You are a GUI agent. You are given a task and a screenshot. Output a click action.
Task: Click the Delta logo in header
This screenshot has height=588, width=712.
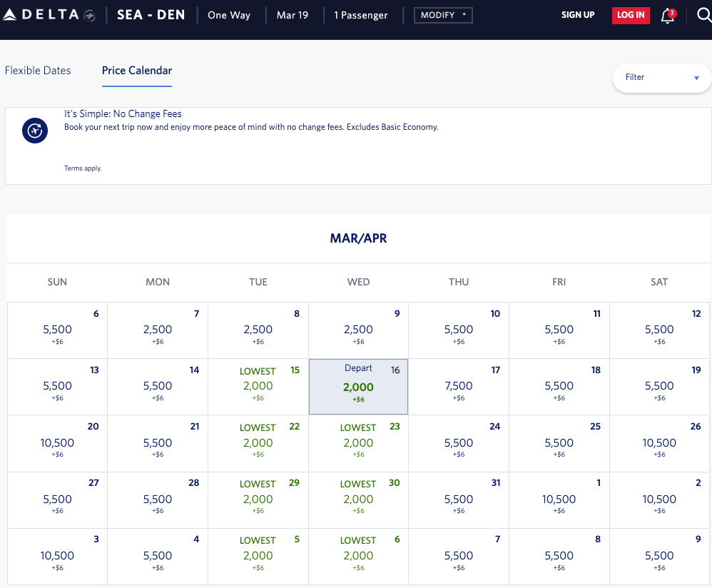tap(49, 15)
